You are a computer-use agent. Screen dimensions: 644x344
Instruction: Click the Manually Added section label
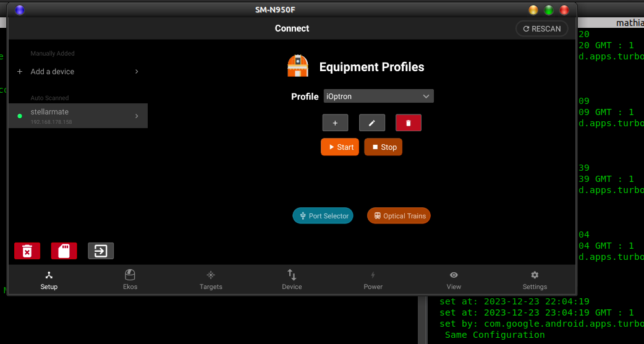click(x=53, y=53)
